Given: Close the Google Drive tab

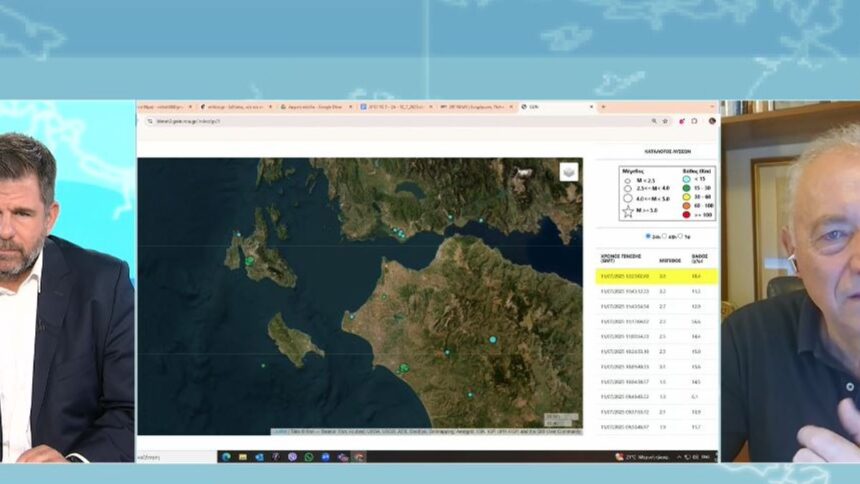Looking at the screenshot, I should click(350, 107).
